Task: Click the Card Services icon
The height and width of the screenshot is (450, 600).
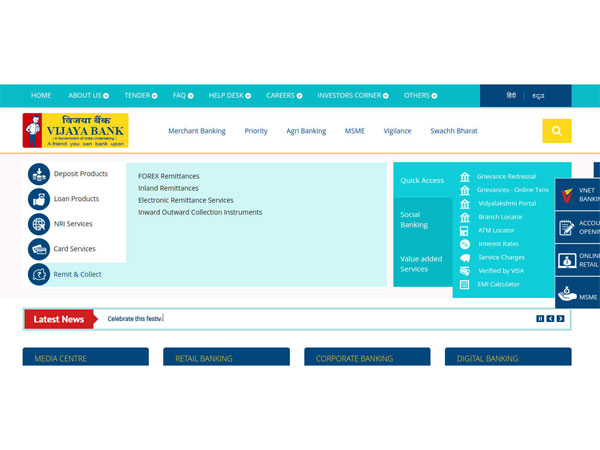Action: pos(39,249)
